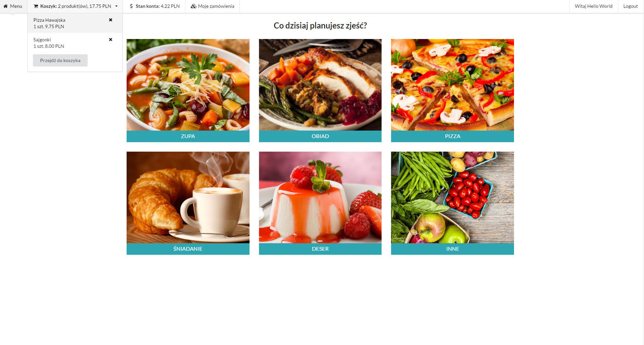Image resolution: width=644 pixels, height=345 pixels.
Task: Select the Pizza Hawajska cart entry
Action: coord(75,23)
